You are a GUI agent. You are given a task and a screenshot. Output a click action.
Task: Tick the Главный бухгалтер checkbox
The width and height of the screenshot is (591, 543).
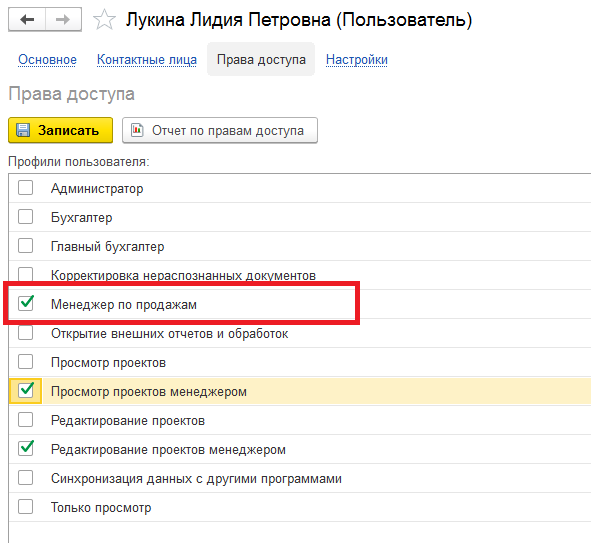[26, 246]
